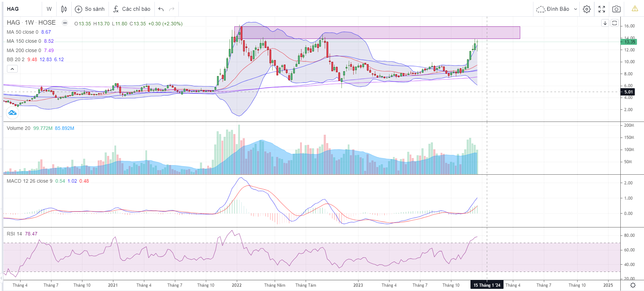
Task: Open the HAG symbol search
Action: pyautogui.click(x=13, y=9)
